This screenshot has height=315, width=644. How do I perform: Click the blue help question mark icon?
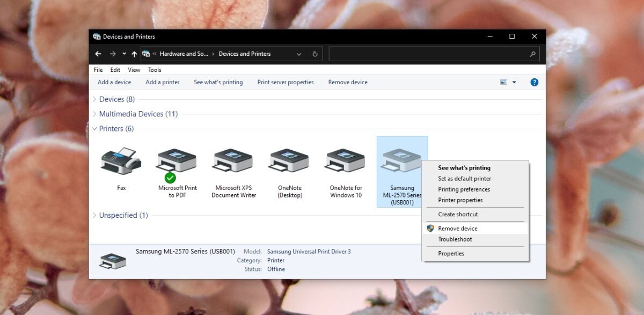(534, 82)
